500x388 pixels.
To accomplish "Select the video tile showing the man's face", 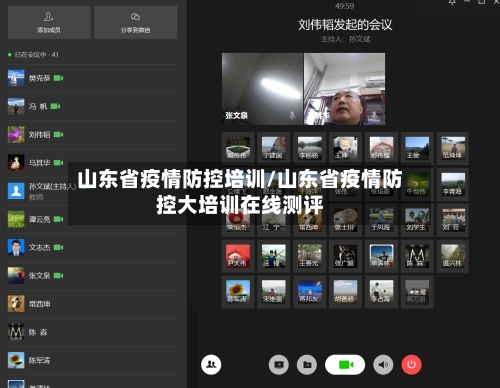I will [345, 89].
